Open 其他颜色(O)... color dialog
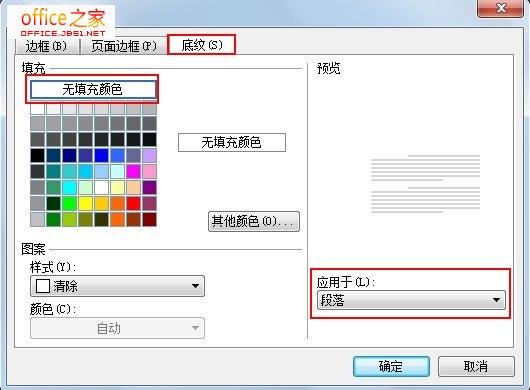Screen dimensions: 530x390 coord(254,222)
